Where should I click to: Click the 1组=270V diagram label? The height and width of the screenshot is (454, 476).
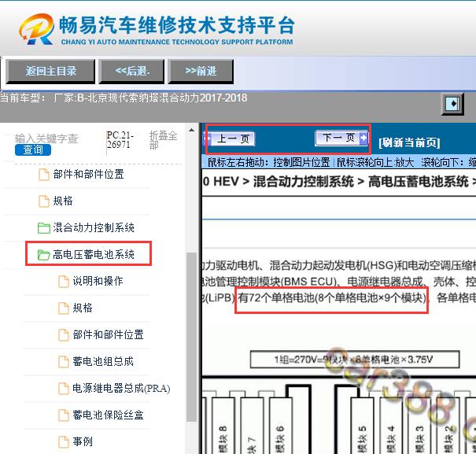354,360
